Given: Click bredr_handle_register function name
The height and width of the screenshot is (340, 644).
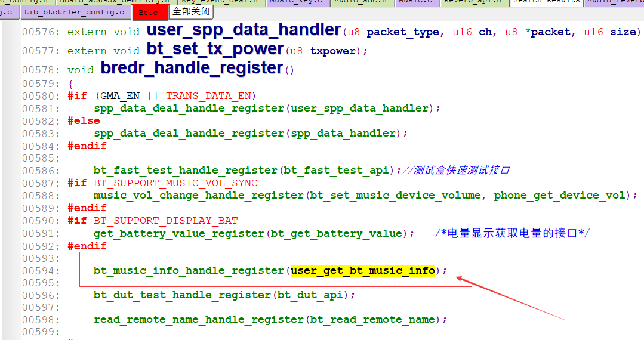Looking at the screenshot, I should click(192, 68).
